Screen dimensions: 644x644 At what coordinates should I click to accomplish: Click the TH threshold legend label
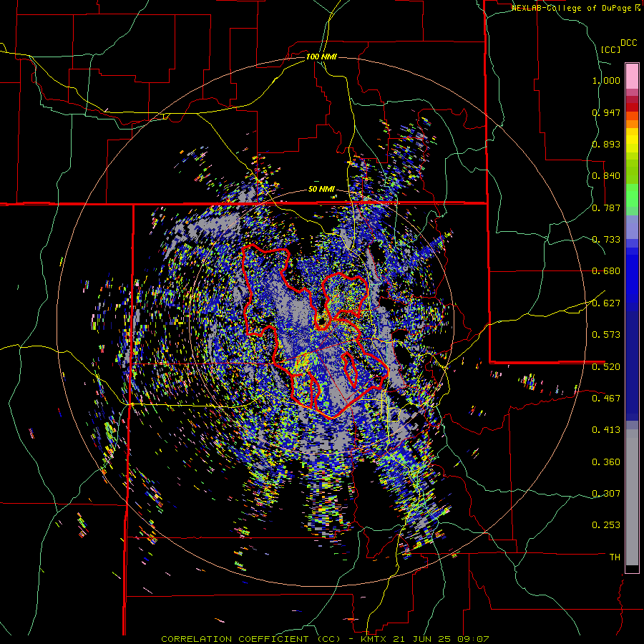(x=615, y=557)
